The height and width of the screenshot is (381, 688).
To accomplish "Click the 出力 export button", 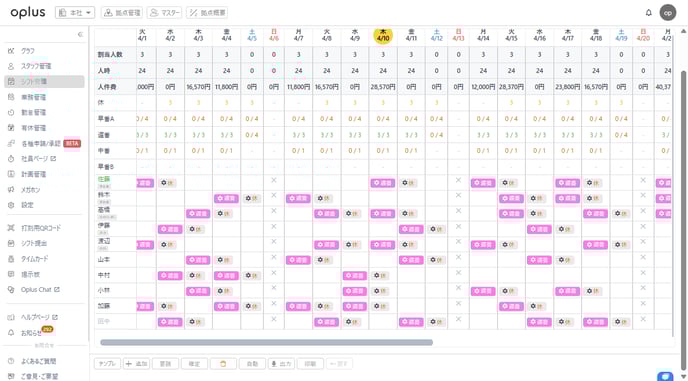I will point(281,363).
